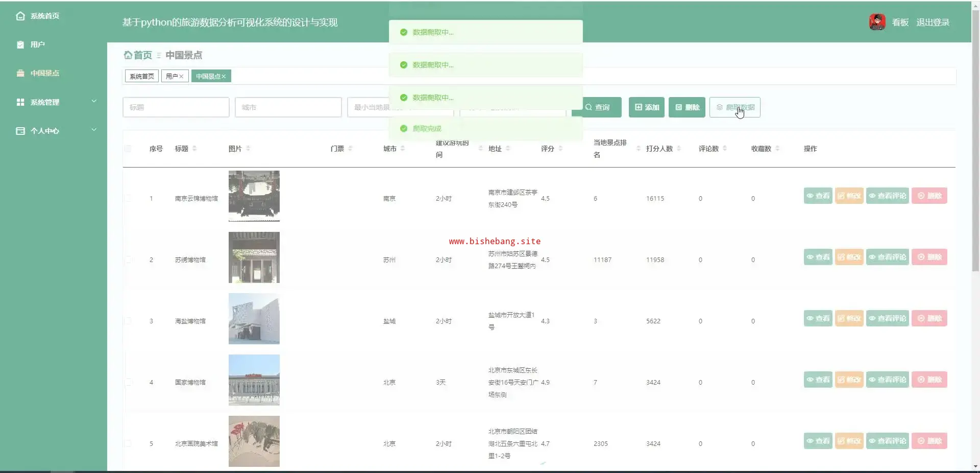
Task: Click the clipboard icon beside 用户 in sidebar
Action: click(20, 44)
